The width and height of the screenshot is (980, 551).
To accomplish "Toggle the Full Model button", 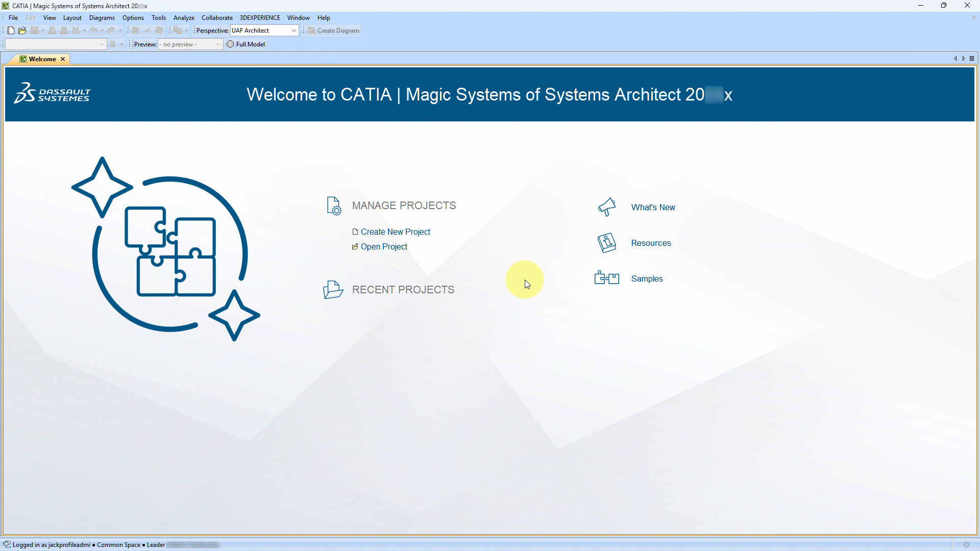I will [x=246, y=44].
